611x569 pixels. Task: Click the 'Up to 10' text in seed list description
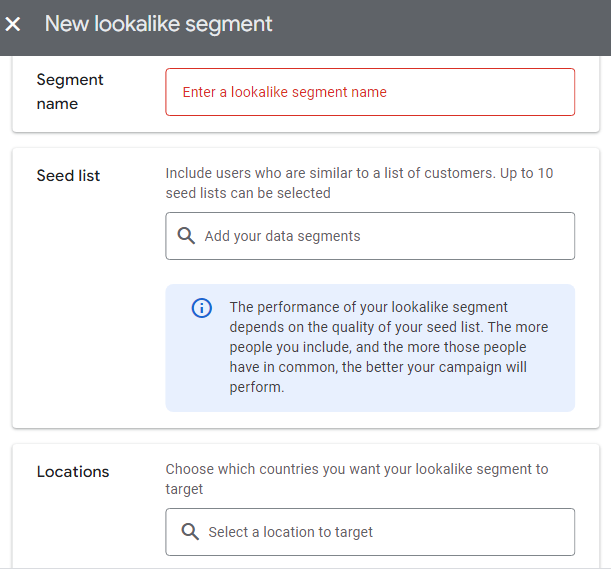[526, 173]
